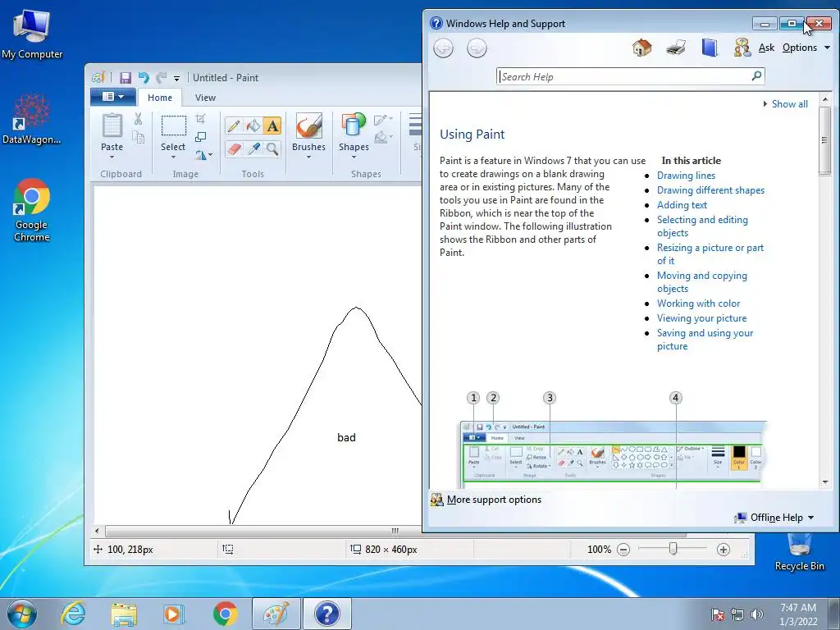Expand the Select dropdown arrow

pyautogui.click(x=173, y=157)
